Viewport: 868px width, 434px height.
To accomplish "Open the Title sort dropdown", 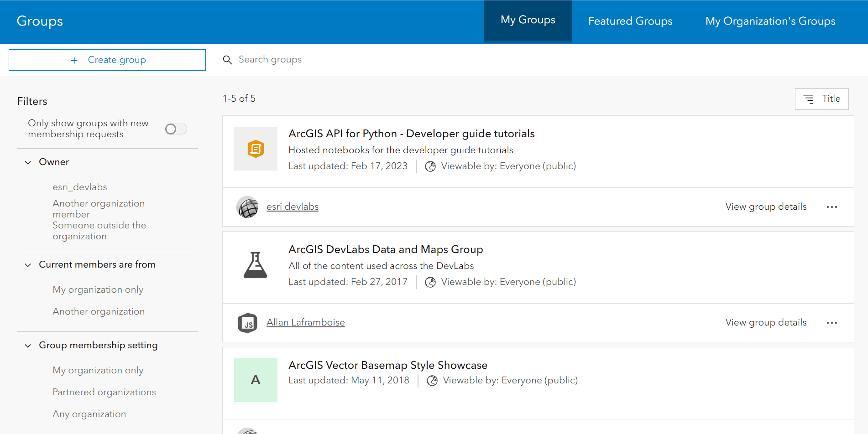I will [x=821, y=99].
